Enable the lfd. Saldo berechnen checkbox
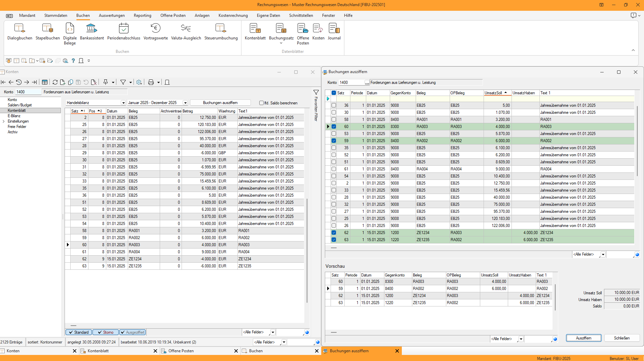The height and width of the screenshot is (361, 644). coord(261,103)
